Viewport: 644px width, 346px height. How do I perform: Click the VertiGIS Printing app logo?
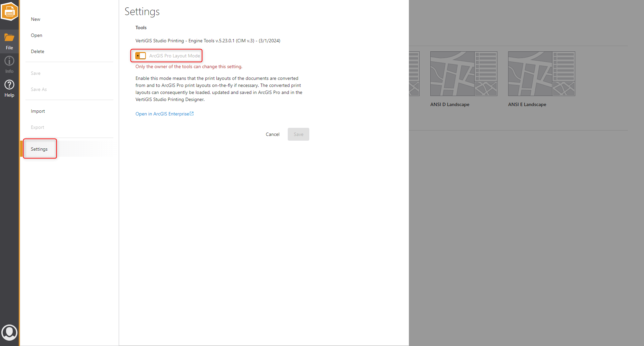pos(9,11)
